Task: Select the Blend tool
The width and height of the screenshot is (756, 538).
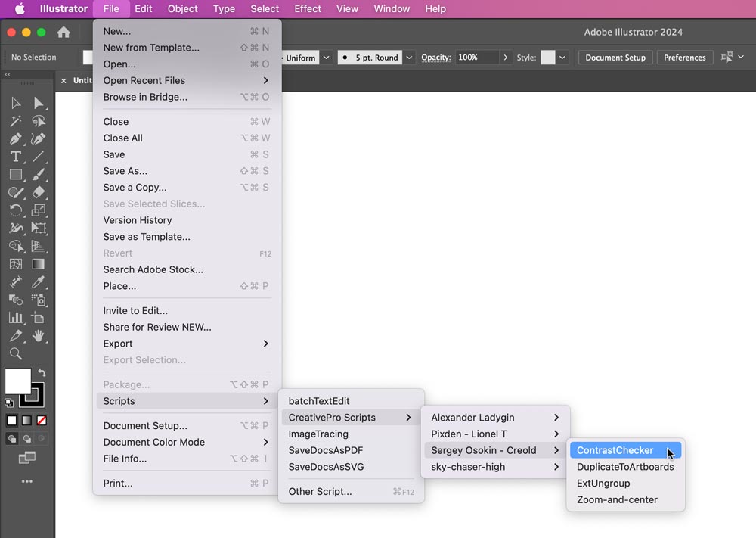Action: point(15,300)
